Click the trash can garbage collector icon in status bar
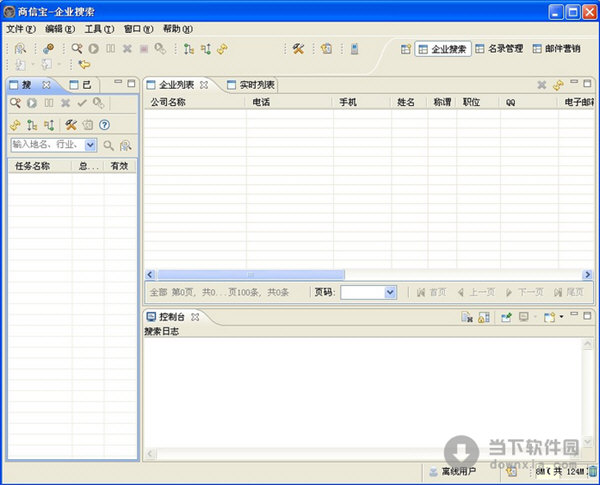Screen dimensions: 600x485 tap(592, 471)
